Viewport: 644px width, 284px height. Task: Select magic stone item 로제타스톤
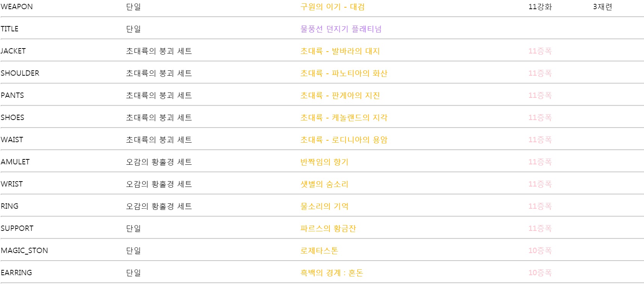(319, 251)
